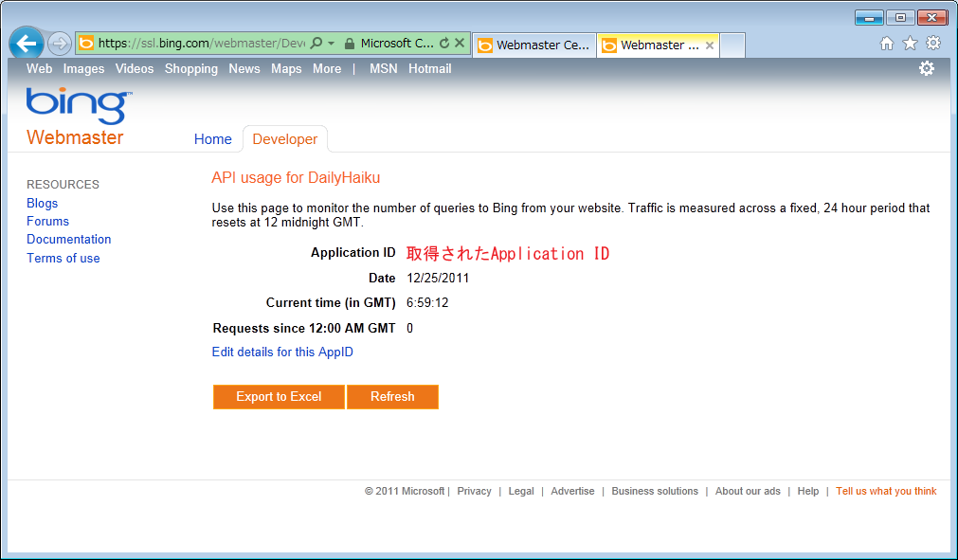Screen dimensions: 958x560
Task: Open Images in the Bing navigation bar
Action: click(83, 69)
